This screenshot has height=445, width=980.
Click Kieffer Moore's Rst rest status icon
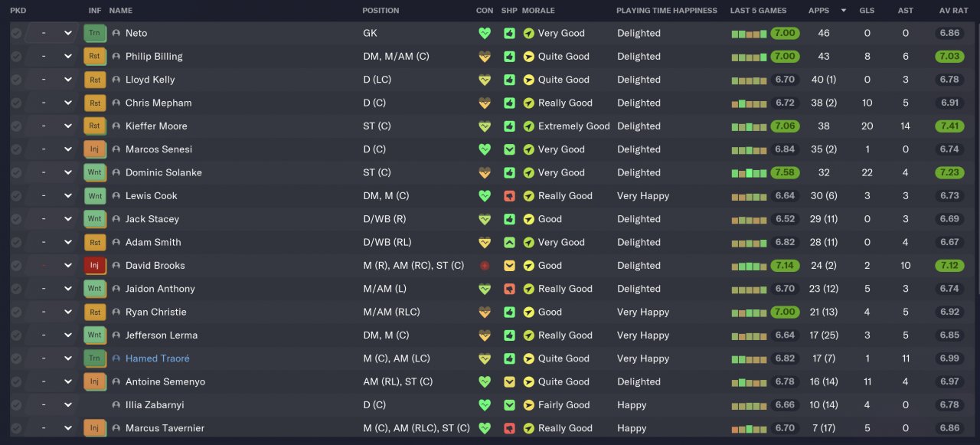[94, 126]
